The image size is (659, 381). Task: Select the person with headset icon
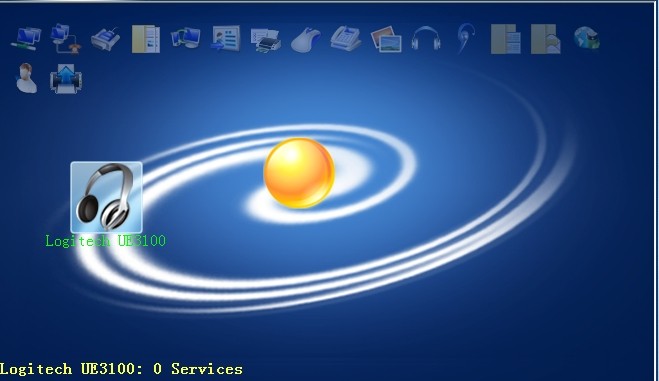point(26,78)
